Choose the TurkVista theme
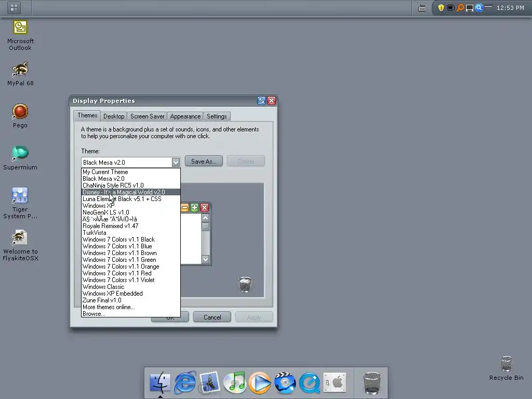532x399 pixels. 130,233
